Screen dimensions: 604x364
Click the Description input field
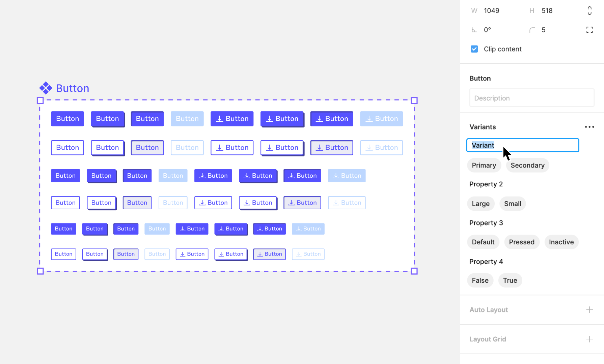(532, 97)
